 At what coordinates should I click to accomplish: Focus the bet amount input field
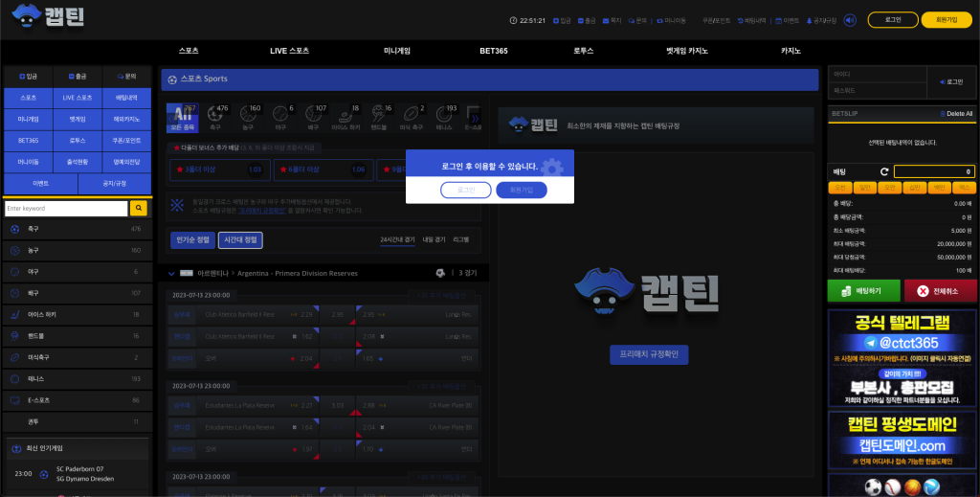(934, 172)
